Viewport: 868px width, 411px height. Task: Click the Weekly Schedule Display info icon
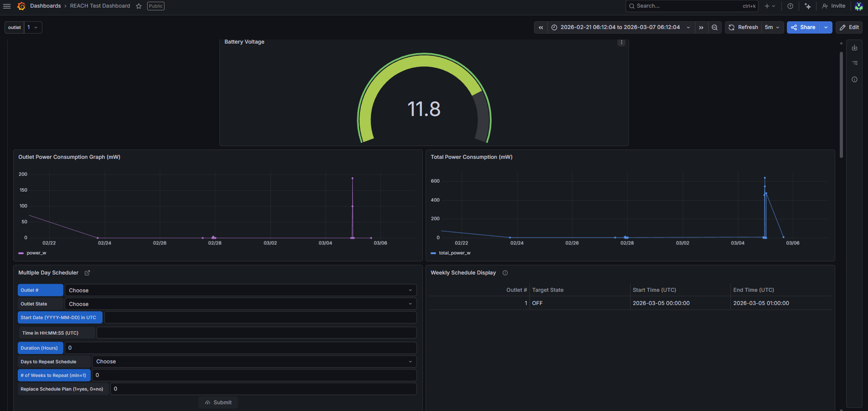pos(505,273)
